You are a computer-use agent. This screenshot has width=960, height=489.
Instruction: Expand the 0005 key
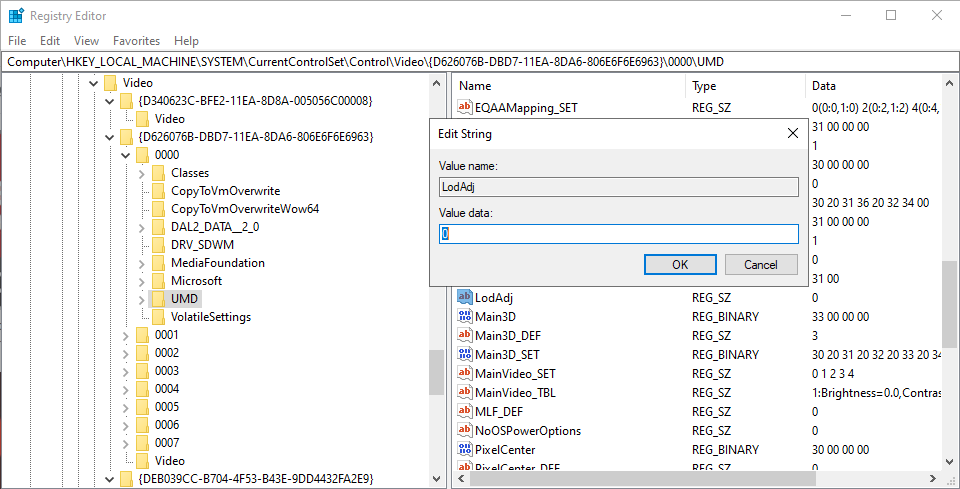click(x=126, y=407)
